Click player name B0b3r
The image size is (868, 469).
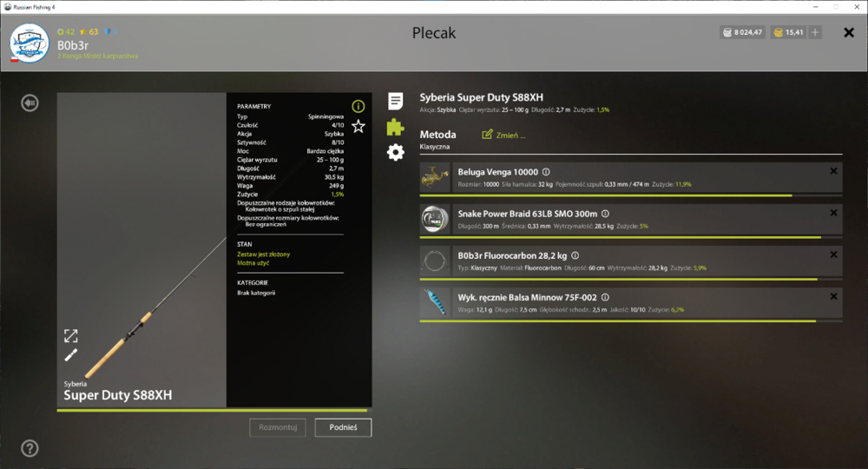coord(73,45)
